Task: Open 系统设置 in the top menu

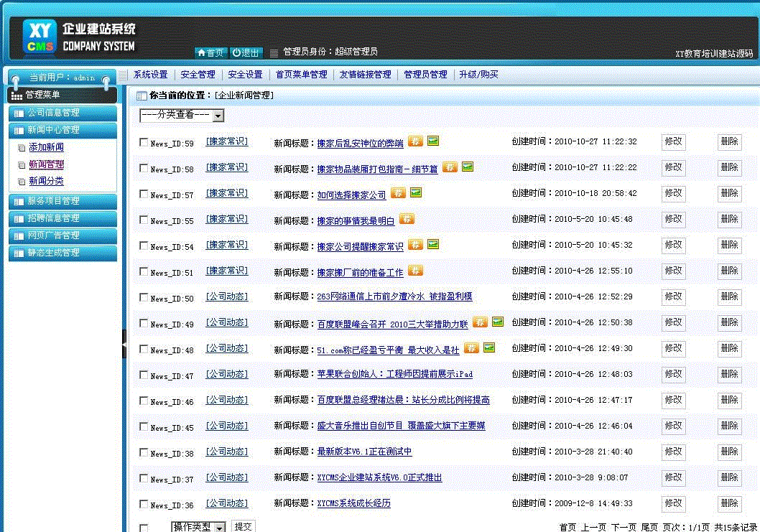Action: tap(150, 75)
